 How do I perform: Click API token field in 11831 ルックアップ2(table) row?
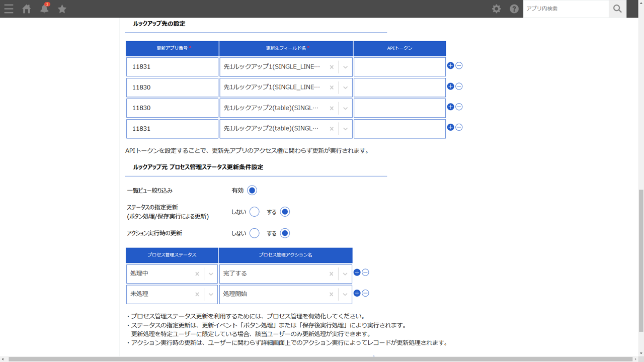pos(399,129)
